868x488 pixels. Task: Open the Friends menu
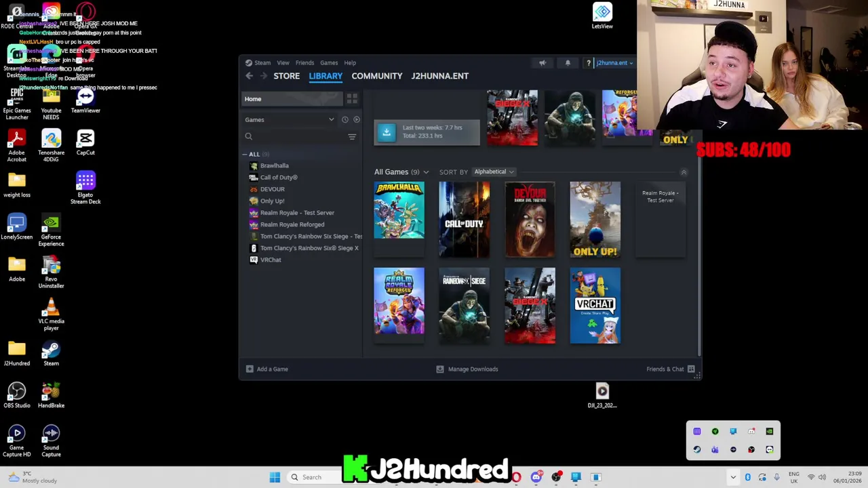click(304, 63)
